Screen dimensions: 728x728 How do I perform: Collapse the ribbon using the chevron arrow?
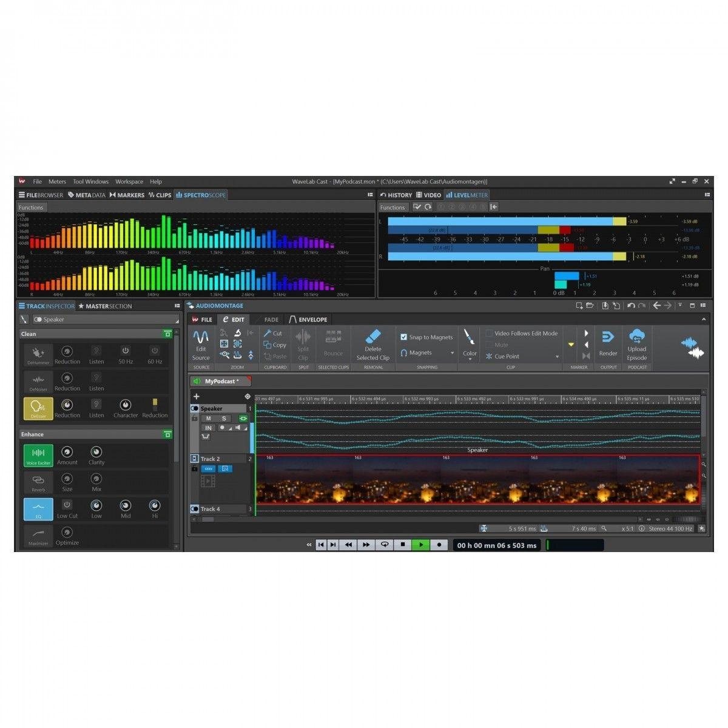704,319
